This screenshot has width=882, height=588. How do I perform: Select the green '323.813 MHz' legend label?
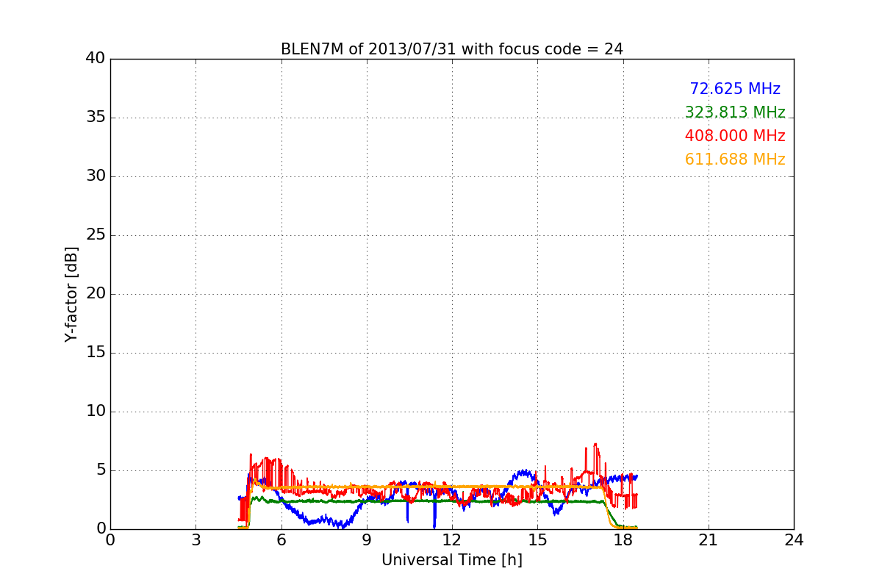[x=735, y=112]
